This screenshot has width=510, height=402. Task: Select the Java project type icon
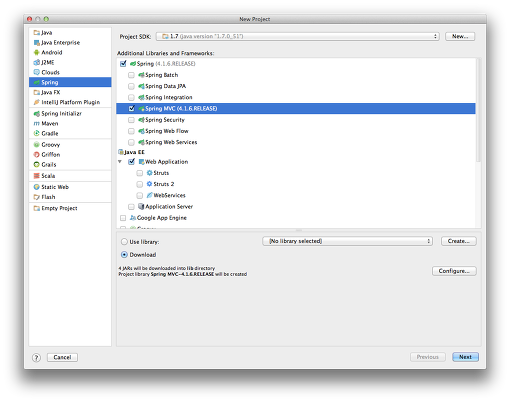(x=37, y=33)
